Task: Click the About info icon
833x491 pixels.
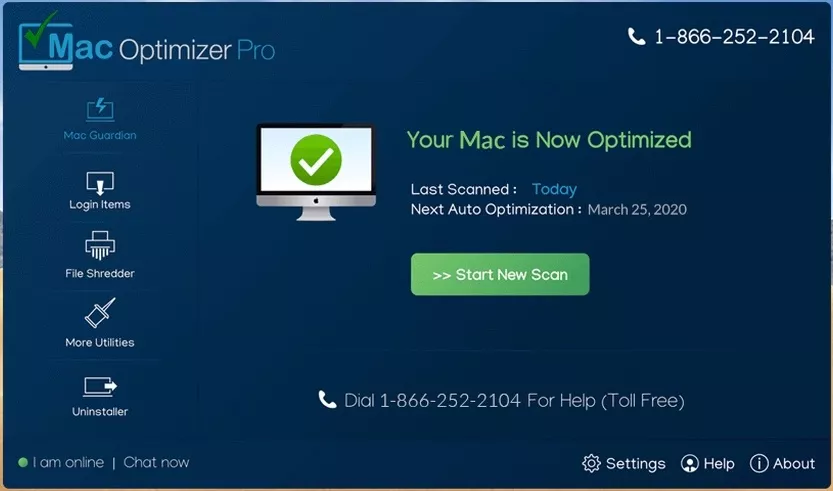Action: (759, 463)
